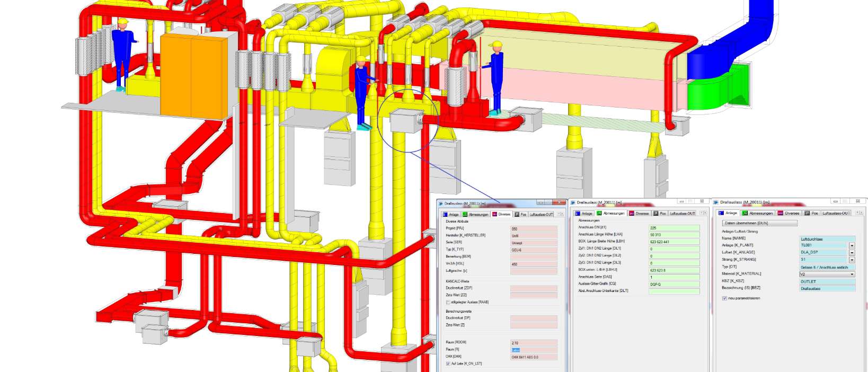Click the Anschluss DN [d1] field showing 225
868x372 pixels.
674,228
